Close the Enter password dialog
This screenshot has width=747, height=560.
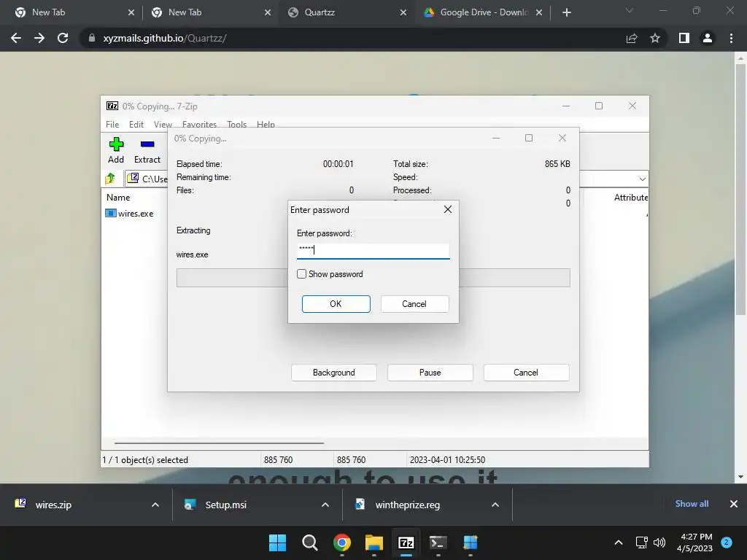(448, 209)
